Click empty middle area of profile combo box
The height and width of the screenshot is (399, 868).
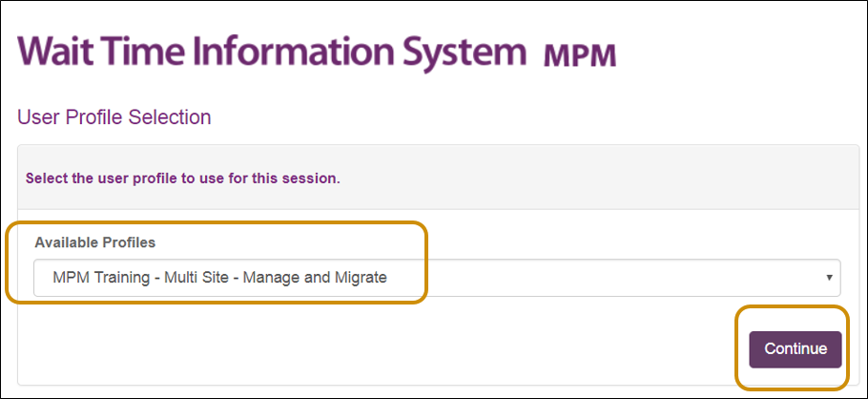[604, 278]
